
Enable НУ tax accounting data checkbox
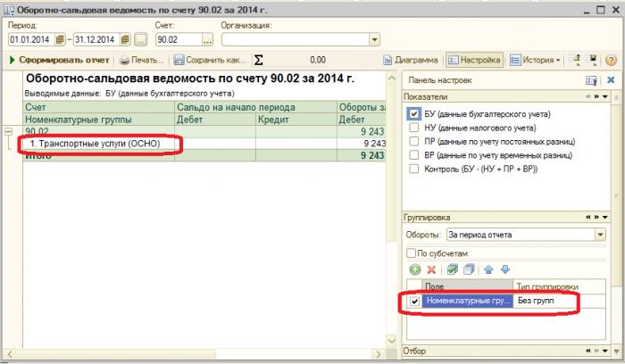coord(414,128)
